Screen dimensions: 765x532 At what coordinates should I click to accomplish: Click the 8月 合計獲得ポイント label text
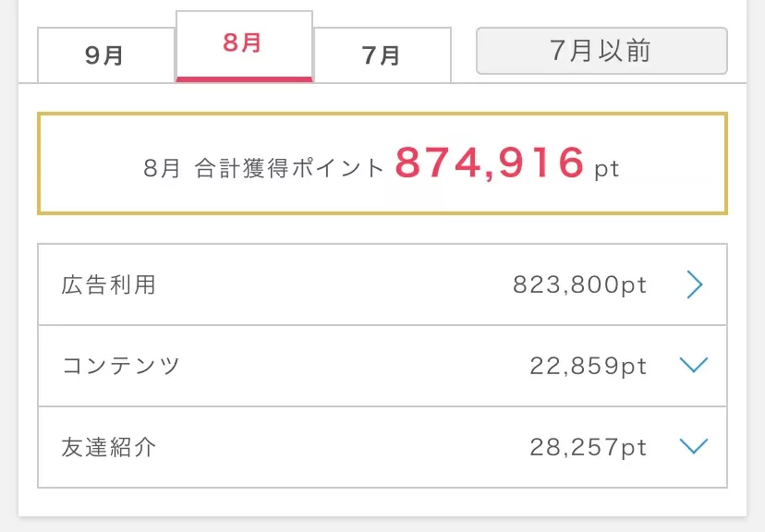263,169
